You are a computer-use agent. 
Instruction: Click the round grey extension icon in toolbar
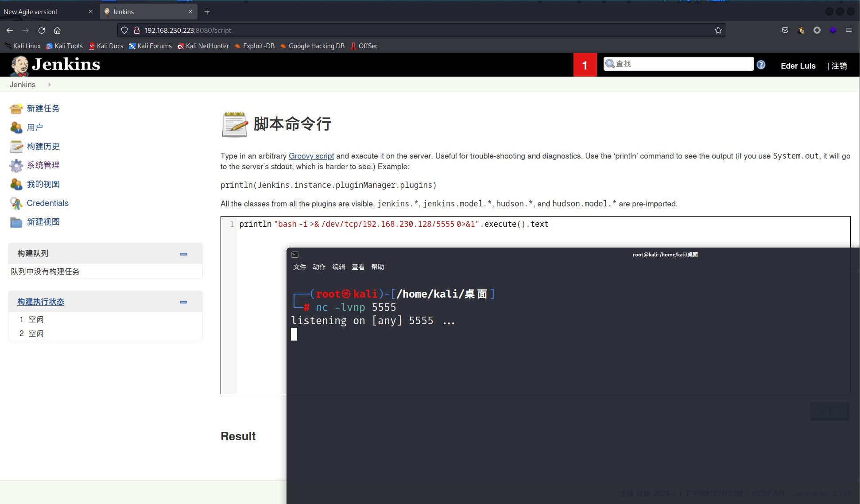tap(817, 30)
